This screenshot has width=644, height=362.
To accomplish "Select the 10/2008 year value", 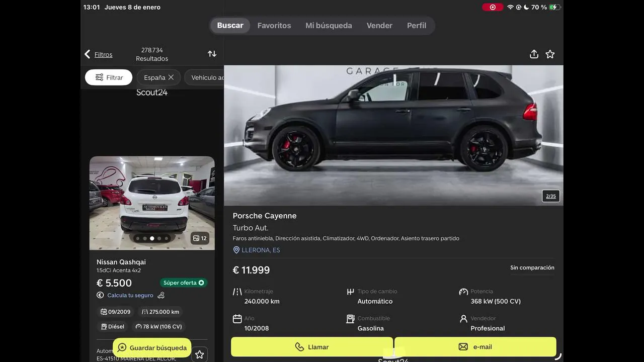I will click(257, 328).
